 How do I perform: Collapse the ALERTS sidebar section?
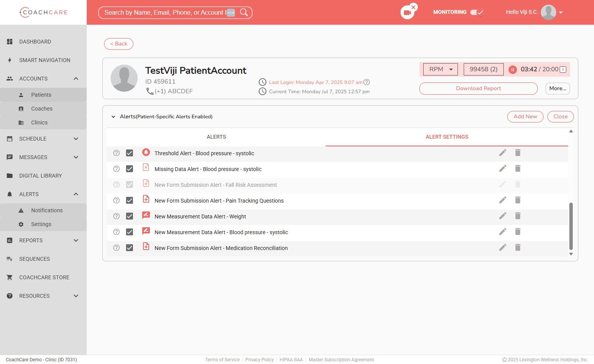[76, 194]
